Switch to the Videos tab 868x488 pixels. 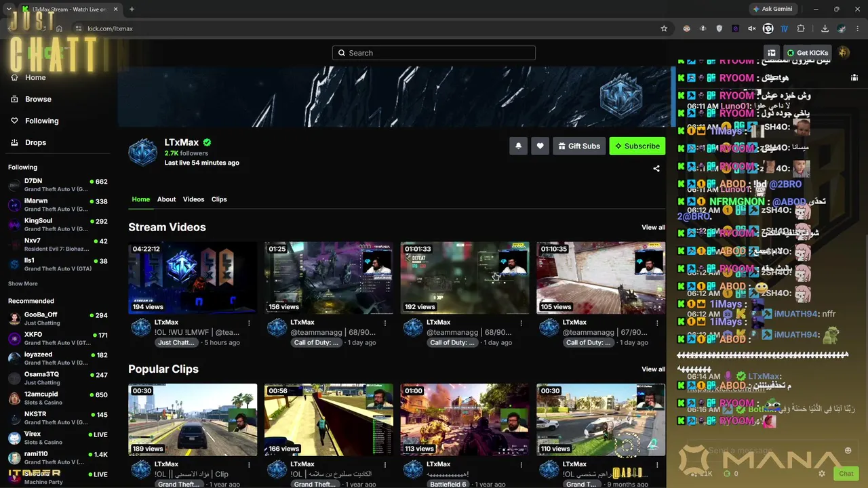(x=193, y=199)
